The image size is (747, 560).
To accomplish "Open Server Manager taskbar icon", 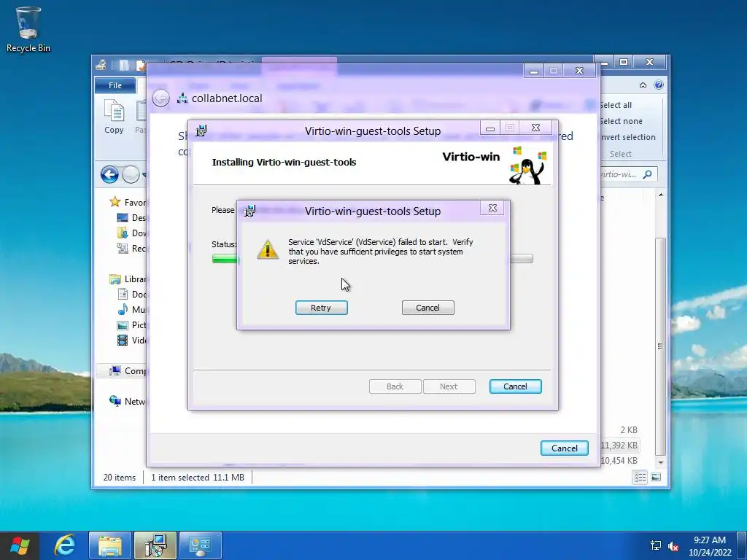I will (x=200, y=545).
